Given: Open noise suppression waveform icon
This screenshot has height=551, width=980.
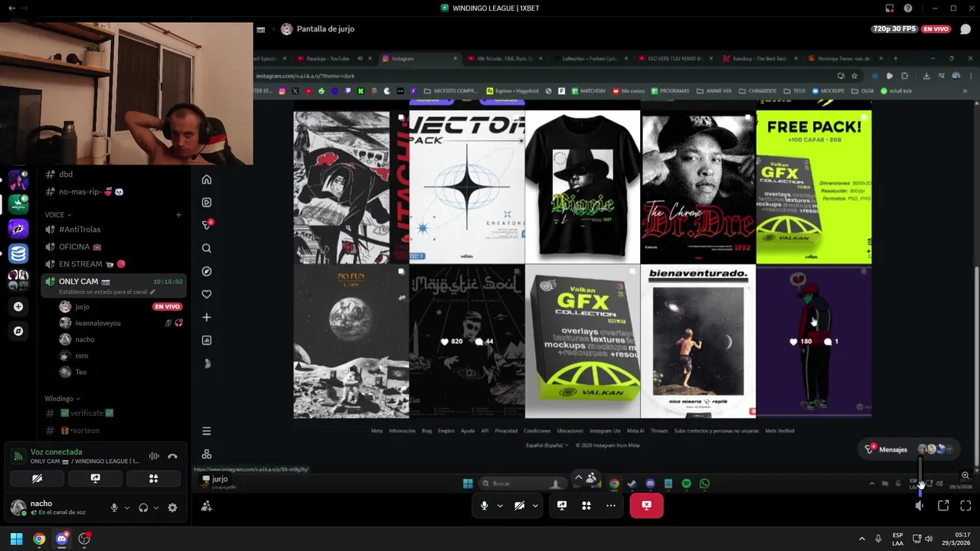Looking at the screenshot, I should [x=154, y=457].
